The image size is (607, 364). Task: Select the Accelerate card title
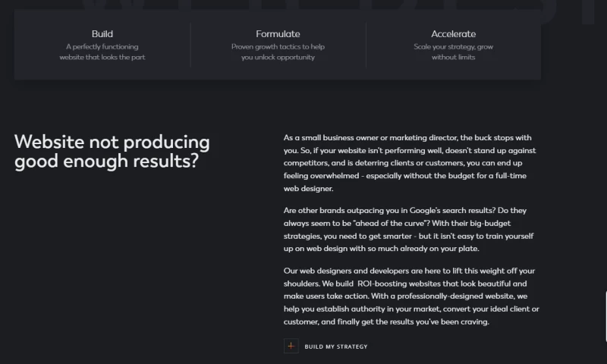coord(454,34)
